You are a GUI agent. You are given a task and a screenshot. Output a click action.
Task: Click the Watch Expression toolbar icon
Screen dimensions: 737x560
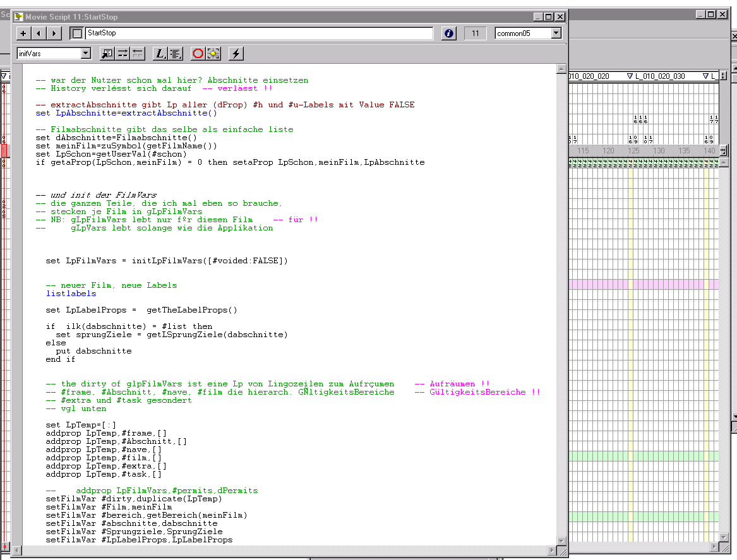[213, 54]
